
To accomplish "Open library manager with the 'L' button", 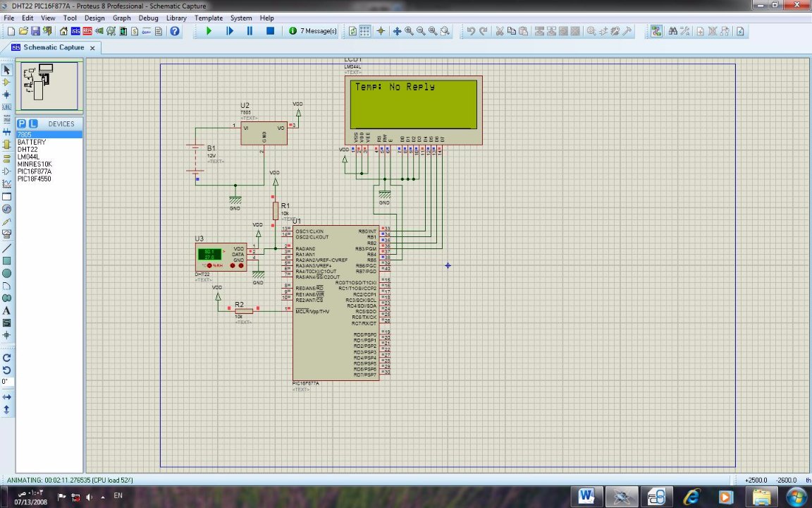I will coord(33,124).
